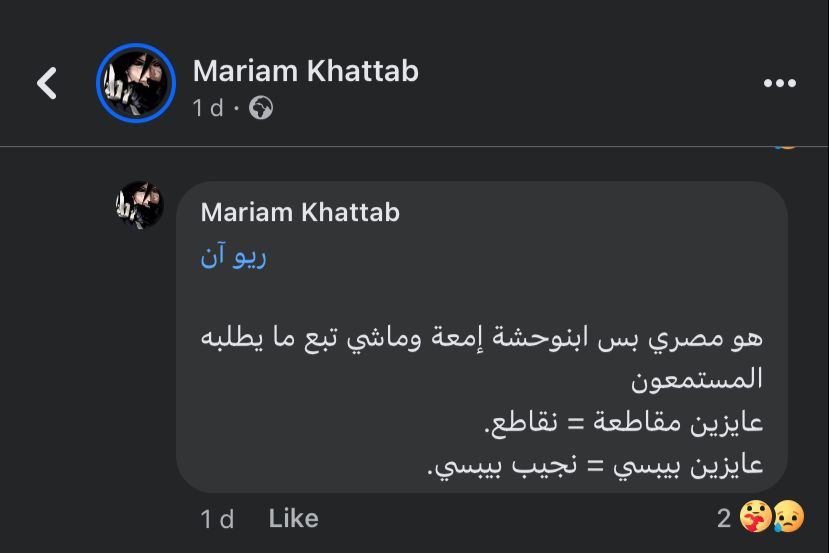Click the globe public audience icon

pyautogui.click(x=261, y=108)
